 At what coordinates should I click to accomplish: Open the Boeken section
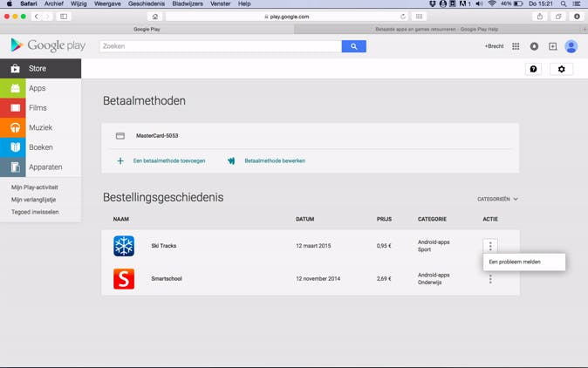point(40,147)
